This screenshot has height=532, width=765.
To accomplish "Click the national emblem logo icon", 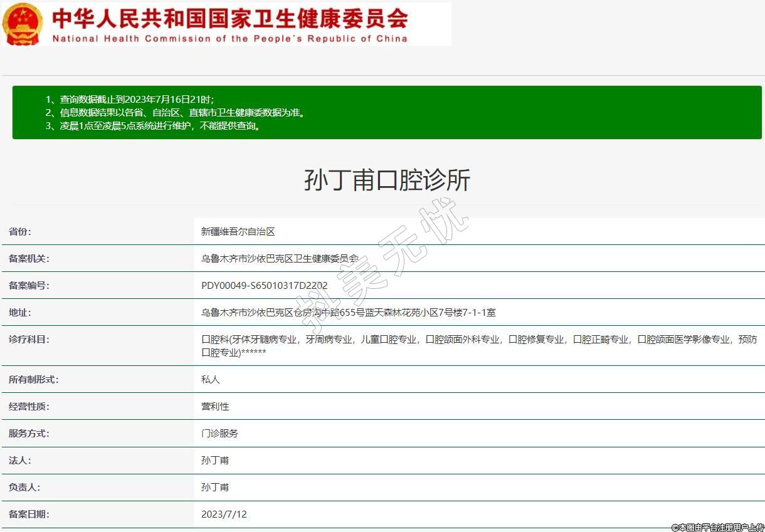I will 23,24.
